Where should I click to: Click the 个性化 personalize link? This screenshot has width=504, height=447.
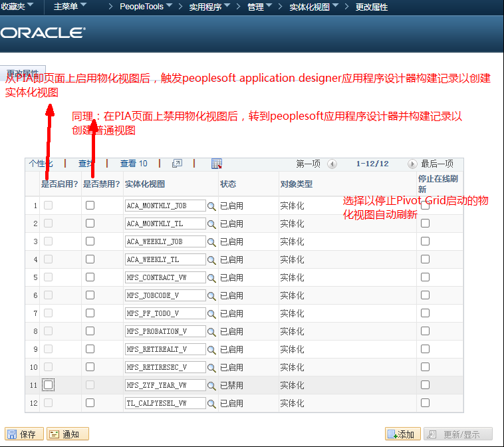pos(41,164)
